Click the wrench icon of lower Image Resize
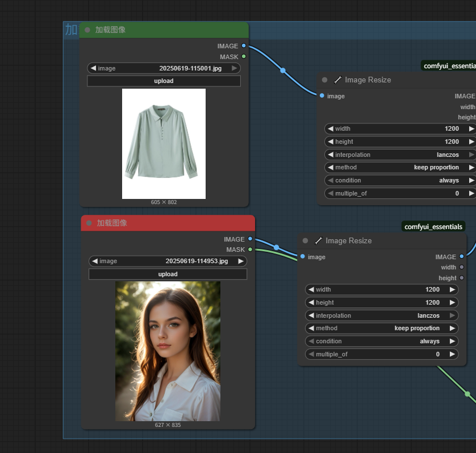 [x=318, y=240]
